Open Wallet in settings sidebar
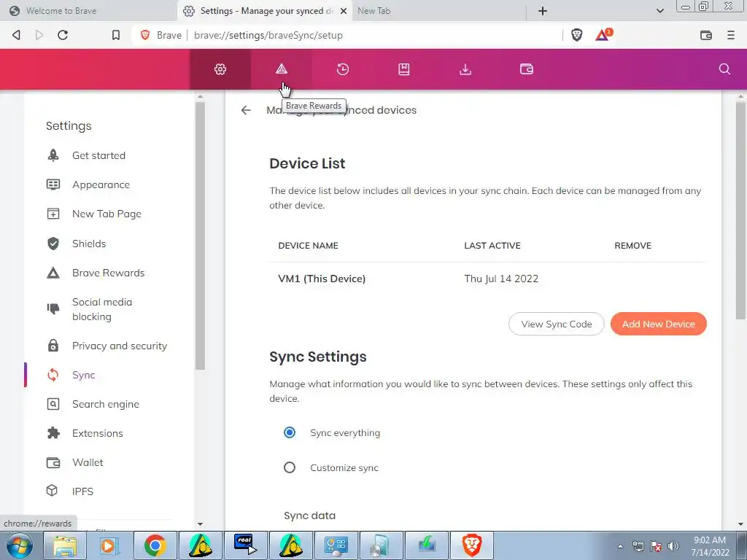Viewport: 747px width, 560px height. (x=88, y=462)
